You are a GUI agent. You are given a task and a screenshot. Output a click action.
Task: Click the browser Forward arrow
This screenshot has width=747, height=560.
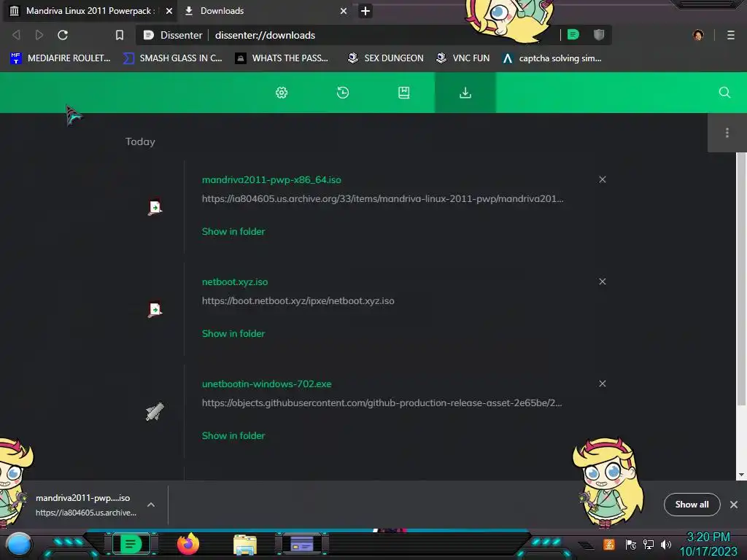[x=39, y=35]
